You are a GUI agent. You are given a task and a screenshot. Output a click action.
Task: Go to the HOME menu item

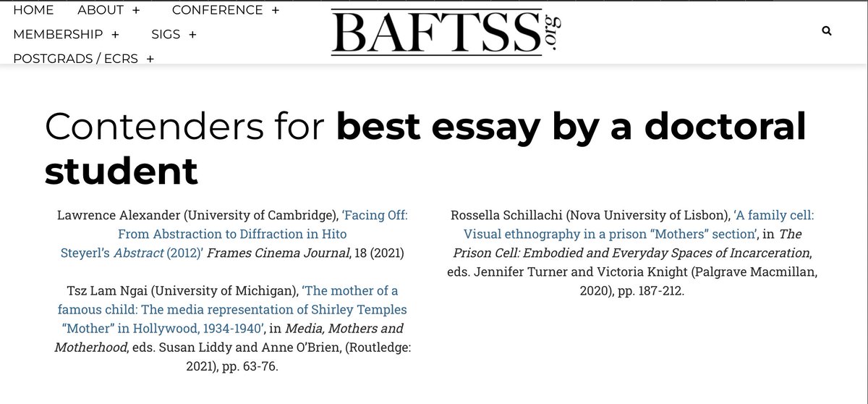tap(33, 10)
